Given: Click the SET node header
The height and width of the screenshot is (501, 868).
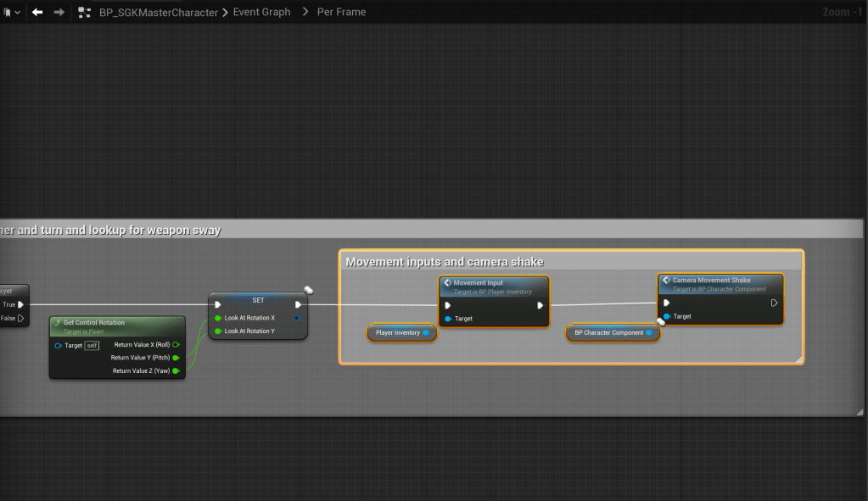Looking at the screenshot, I should point(258,299).
